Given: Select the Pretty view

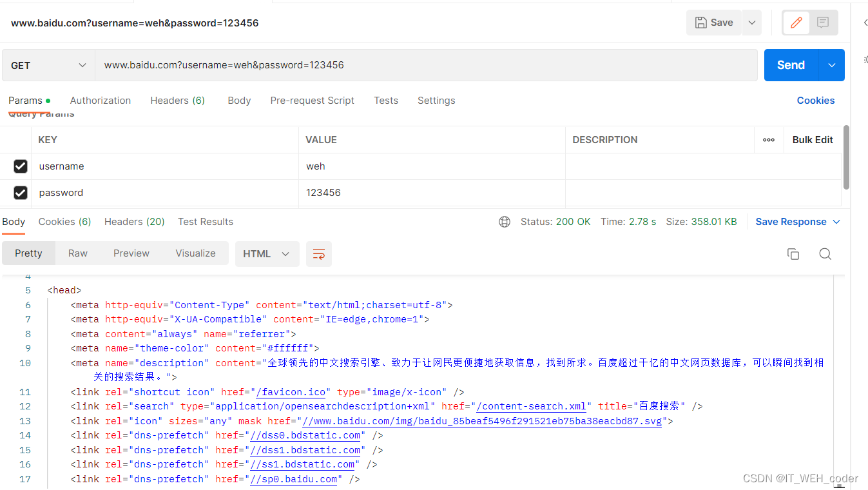Looking at the screenshot, I should tap(28, 253).
